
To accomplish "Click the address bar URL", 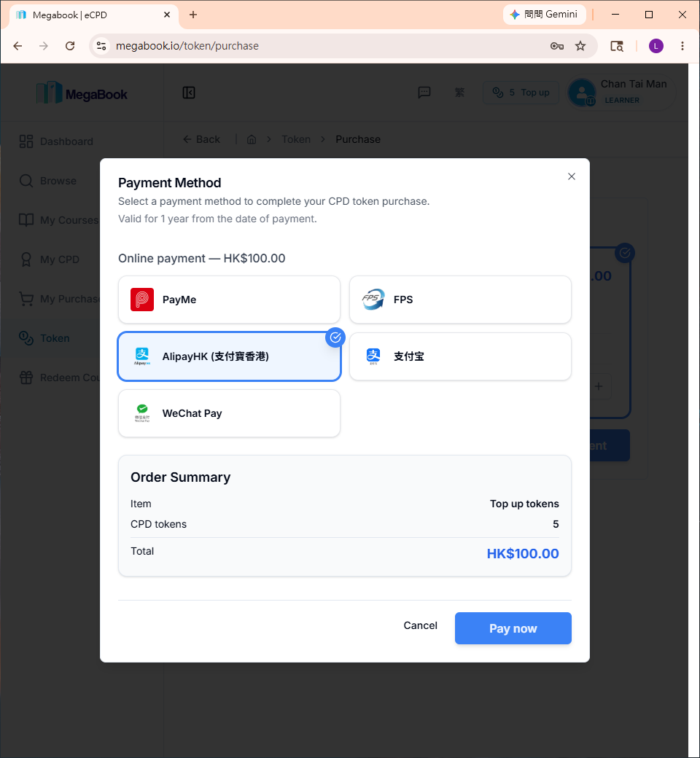I will [x=187, y=46].
